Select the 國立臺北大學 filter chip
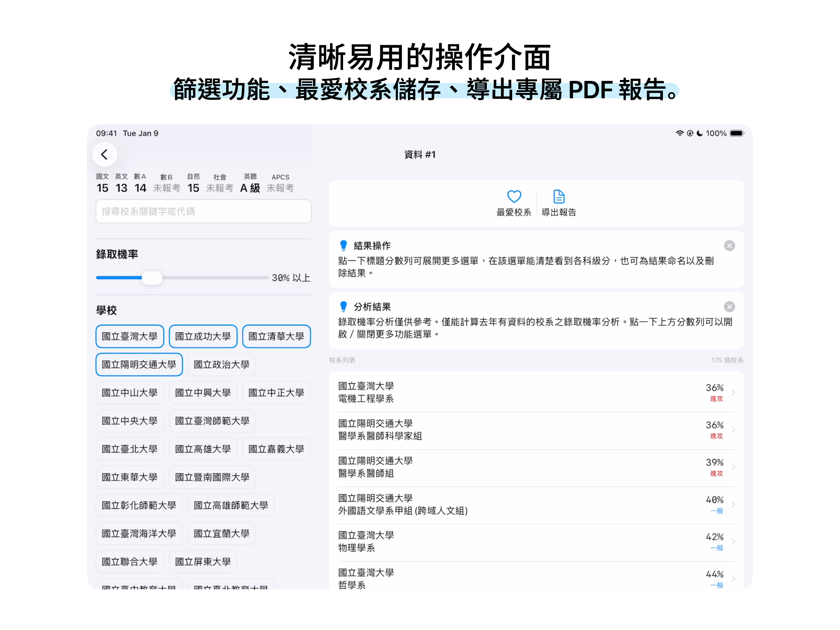Image resolution: width=840 pixels, height=630 pixels. pos(129,449)
